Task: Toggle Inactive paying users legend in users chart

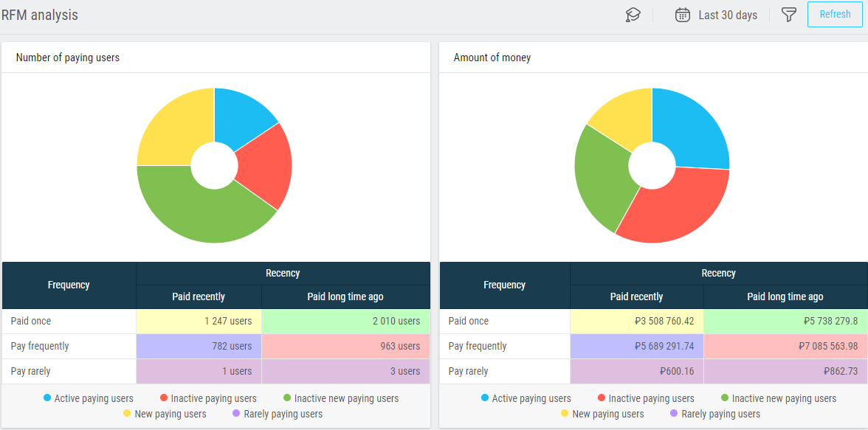Action: (208, 398)
